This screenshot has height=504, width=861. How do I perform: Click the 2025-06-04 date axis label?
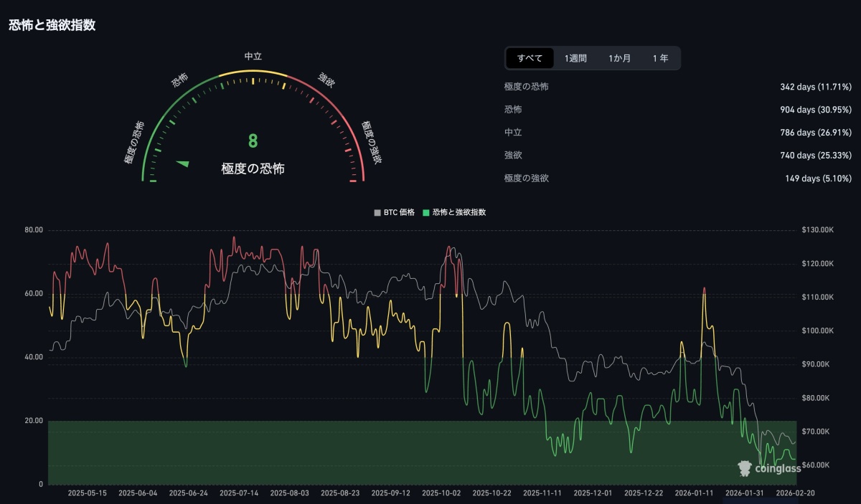point(138,493)
